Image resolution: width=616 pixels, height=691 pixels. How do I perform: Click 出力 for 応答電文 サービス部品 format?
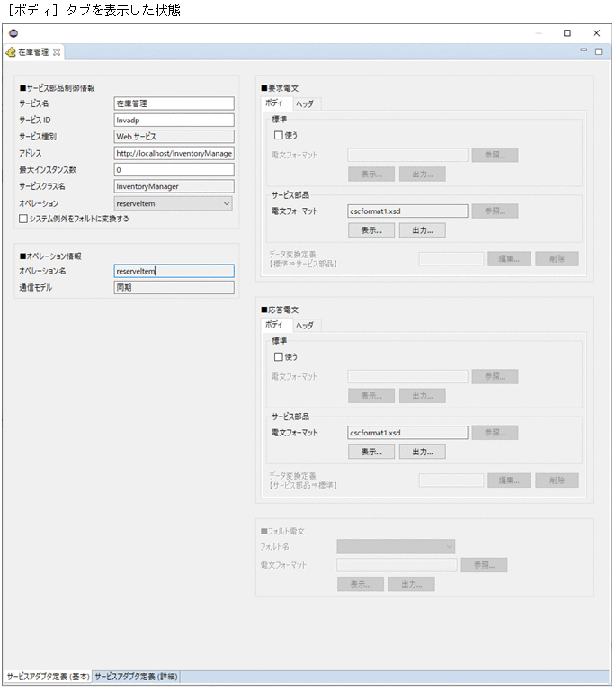[x=423, y=453]
